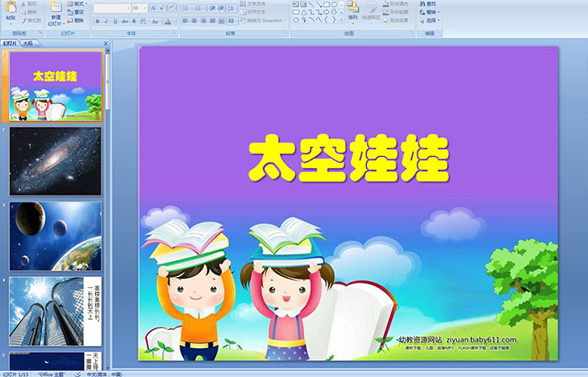This screenshot has height=377, width=588.
Task: Open Drawing group dialog launcher
Action: 412,34
